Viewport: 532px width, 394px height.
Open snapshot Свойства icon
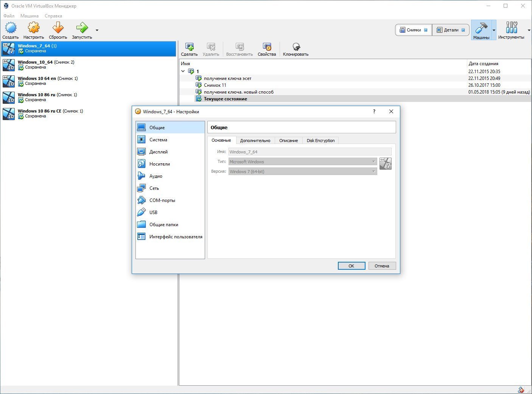pos(267,47)
